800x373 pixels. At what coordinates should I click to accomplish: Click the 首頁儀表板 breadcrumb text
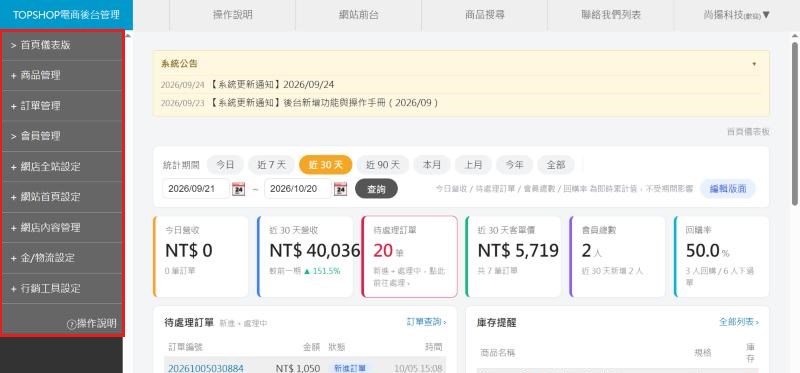tap(748, 132)
